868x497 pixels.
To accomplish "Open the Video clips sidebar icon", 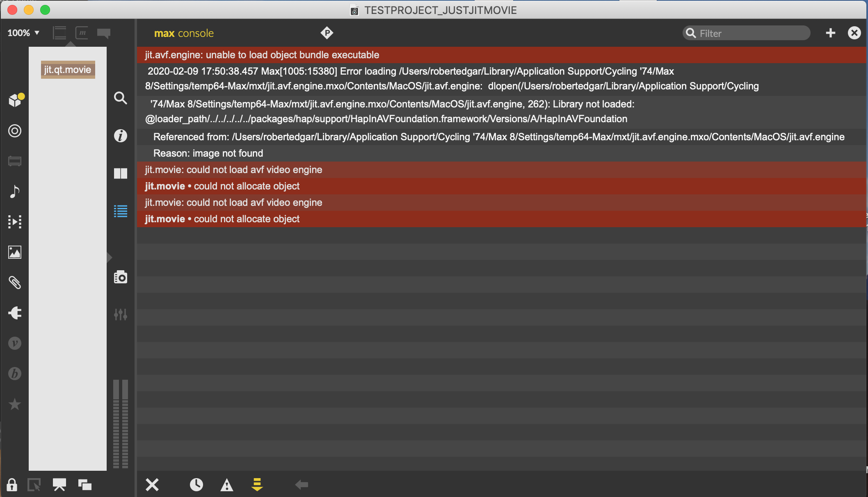I will coord(15,222).
